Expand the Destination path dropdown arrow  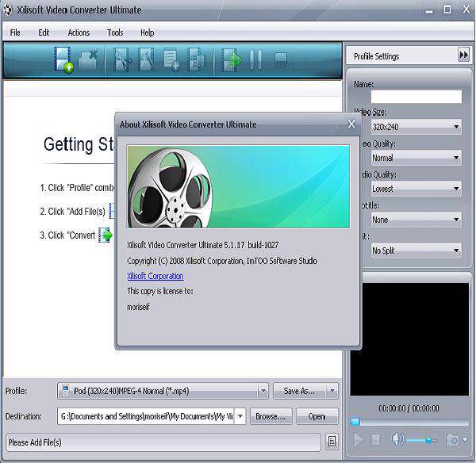tap(240, 416)
